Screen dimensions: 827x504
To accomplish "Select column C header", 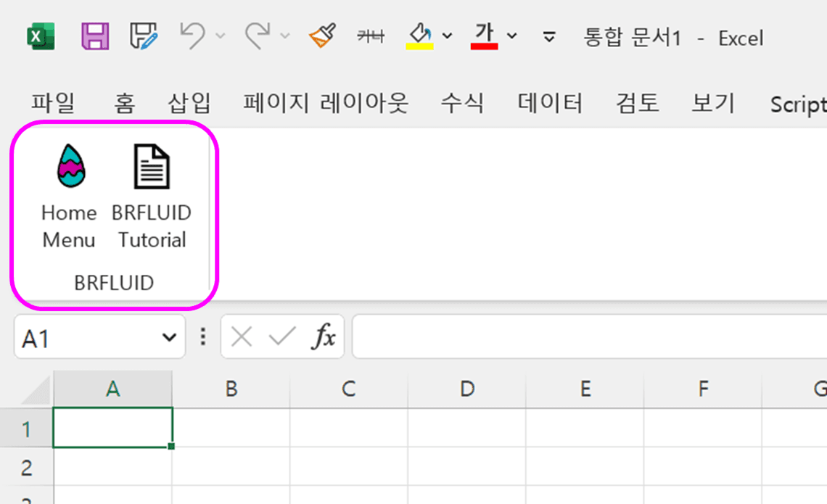I will [x=349, y=389].
